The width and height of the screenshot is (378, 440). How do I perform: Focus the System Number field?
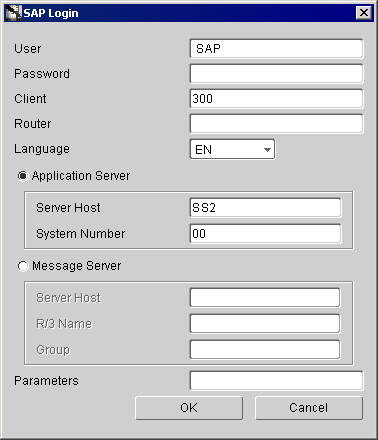pyautogui.click(x=265, y=233)
